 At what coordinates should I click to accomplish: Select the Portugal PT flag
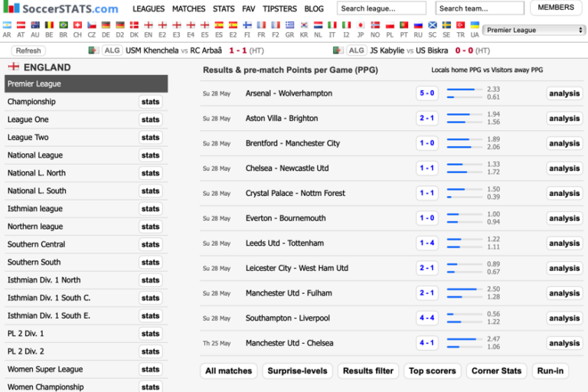click(x=404, y=25)
